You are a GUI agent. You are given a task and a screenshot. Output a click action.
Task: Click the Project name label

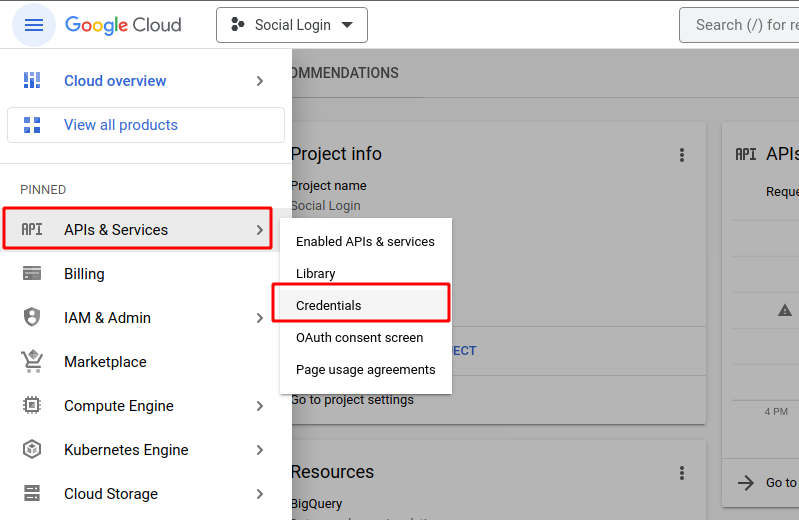tap(329, 186)
